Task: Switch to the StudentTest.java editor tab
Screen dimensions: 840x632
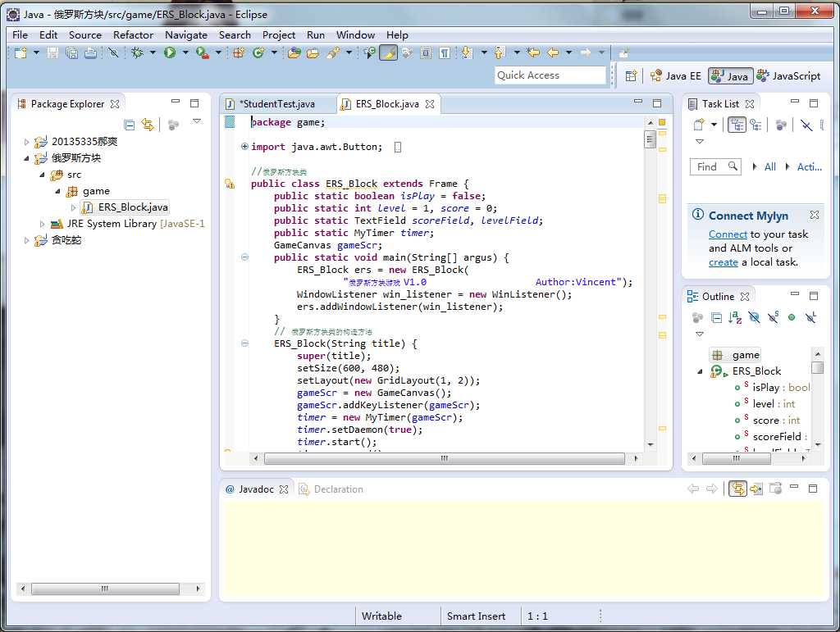Action: click(277, 104)
